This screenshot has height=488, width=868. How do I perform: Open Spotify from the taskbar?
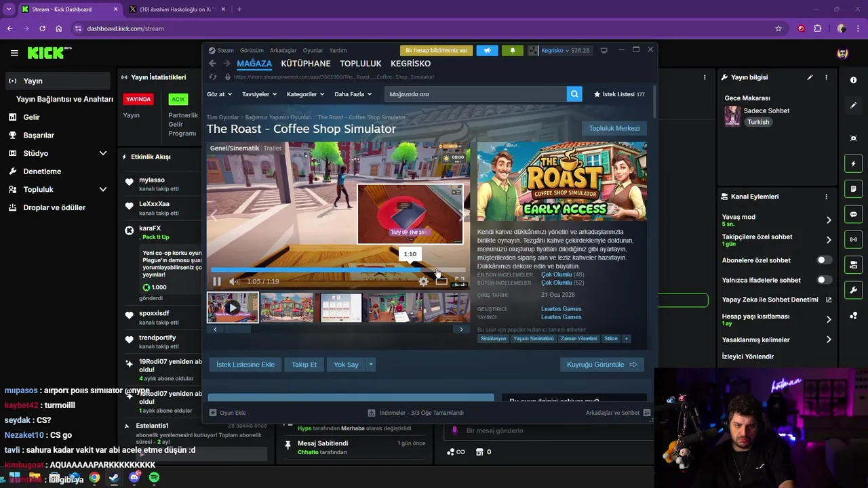tap(154, 478)
